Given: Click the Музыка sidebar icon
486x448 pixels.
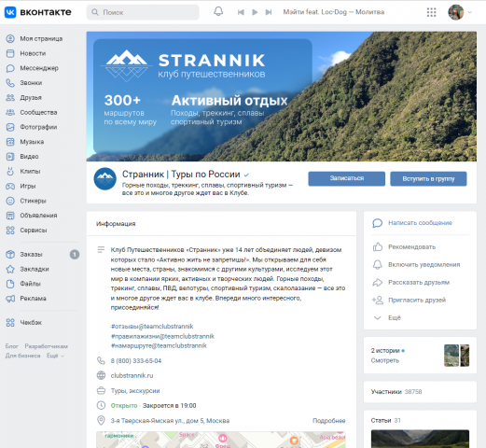Looking at the screenshot, I should click(x=10, y=142).
